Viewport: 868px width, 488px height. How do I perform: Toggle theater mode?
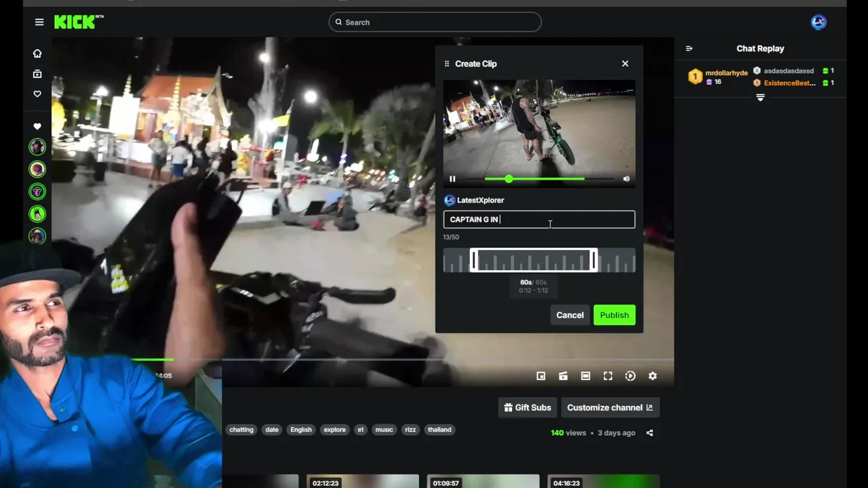pos(585,376)
